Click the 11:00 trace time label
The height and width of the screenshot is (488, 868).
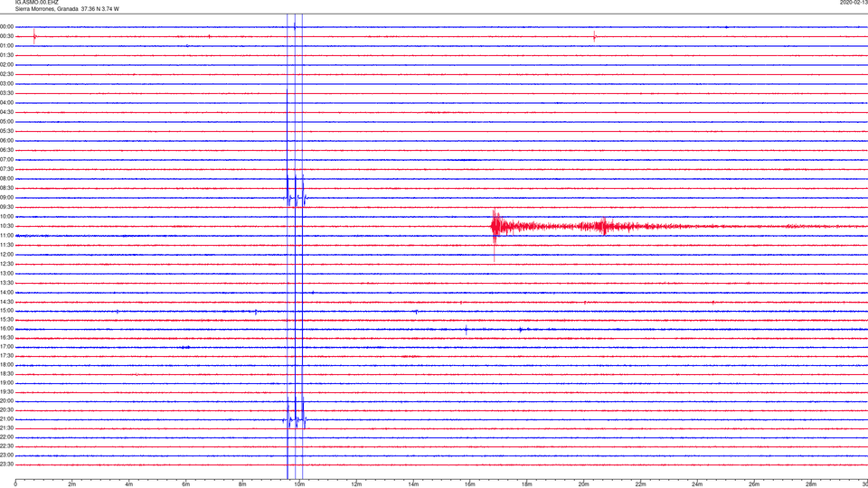click(x=7, y=235)
